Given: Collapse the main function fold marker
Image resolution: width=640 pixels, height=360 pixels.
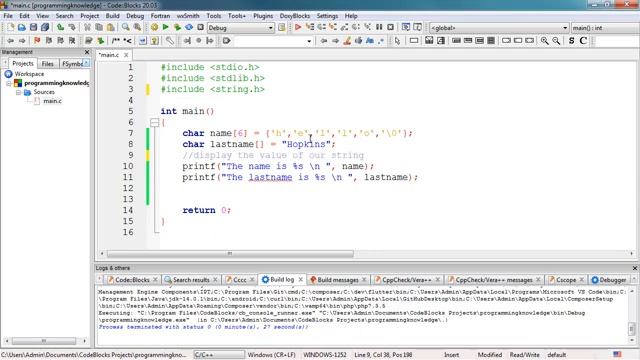Looking at the screenshot, I should coord(154,122).
